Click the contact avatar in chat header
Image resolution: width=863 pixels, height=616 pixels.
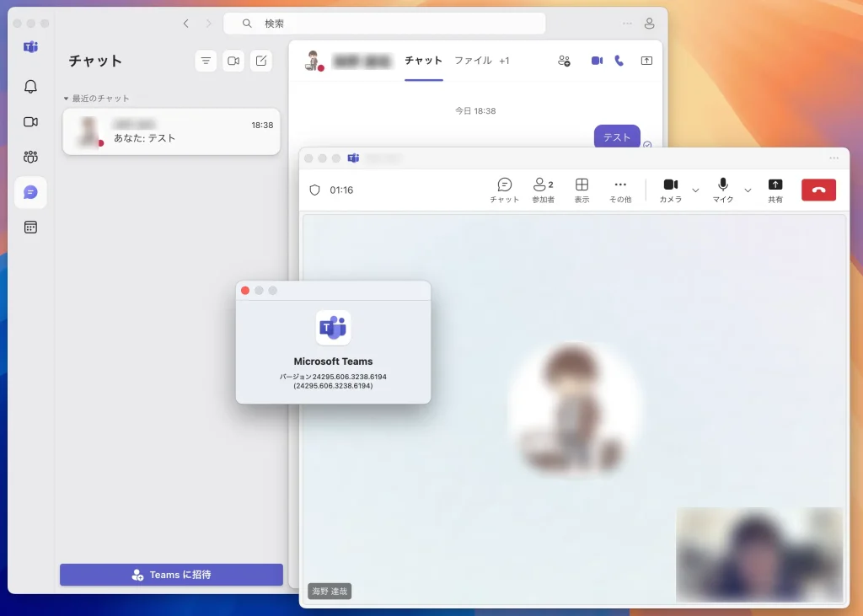[314, 61]
